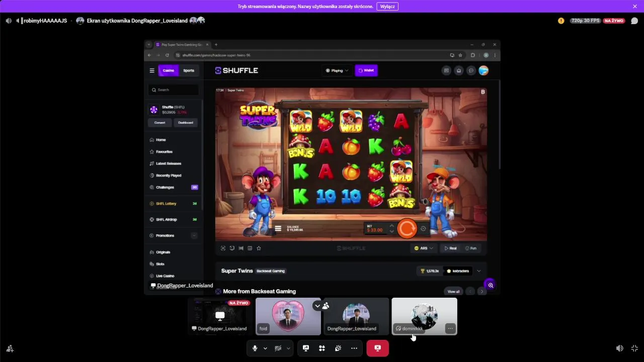
Task: Click the reload game icon below the game
Action: point(232,248)
